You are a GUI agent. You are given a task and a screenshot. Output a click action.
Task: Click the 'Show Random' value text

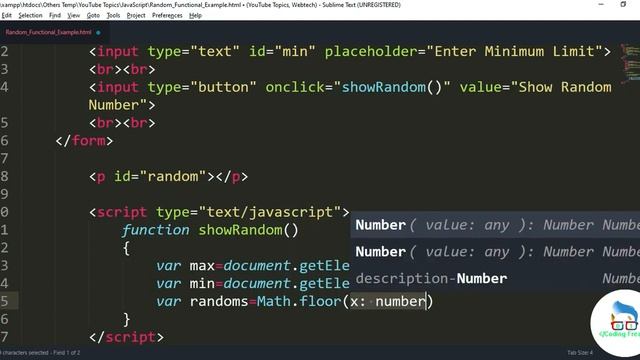point(565,87)
